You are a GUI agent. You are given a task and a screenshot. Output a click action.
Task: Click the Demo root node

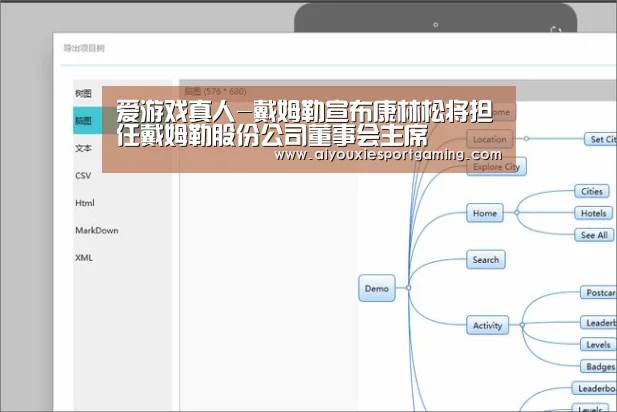point(377,288)
